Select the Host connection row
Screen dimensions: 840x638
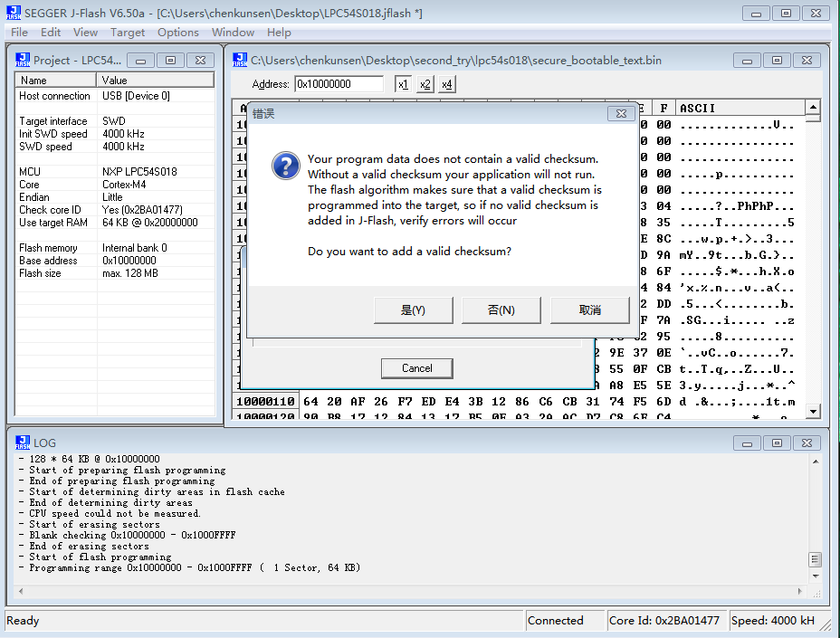tap(115, 96)
